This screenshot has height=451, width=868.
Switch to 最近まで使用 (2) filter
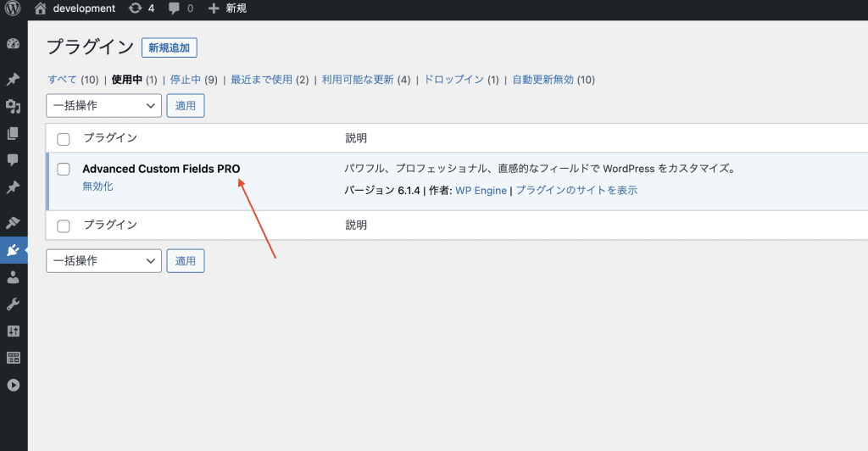[x=270, y=80]
